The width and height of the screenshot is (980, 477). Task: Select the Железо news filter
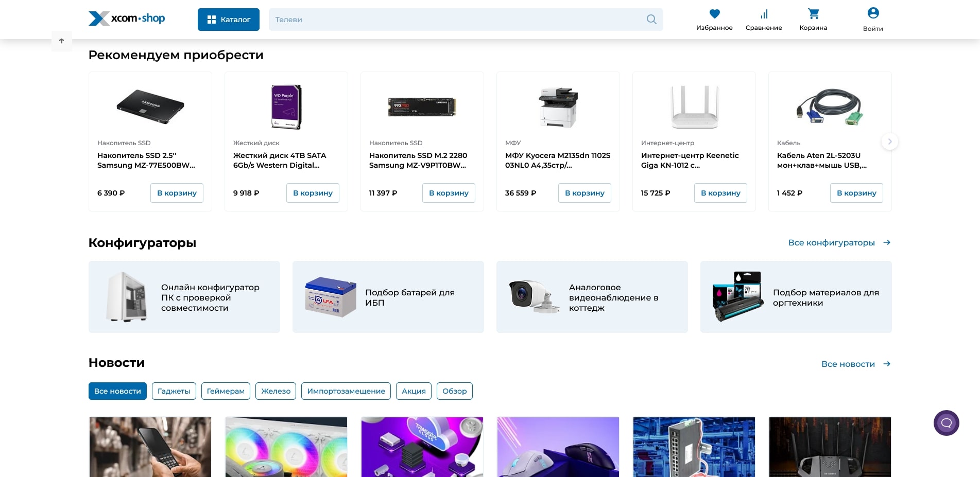(x=276, y=391)
